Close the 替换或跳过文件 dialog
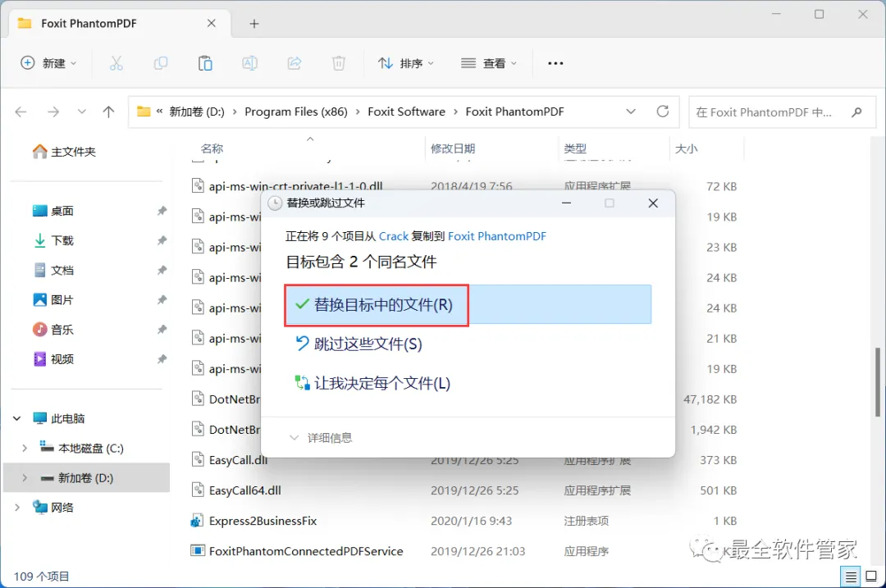886x588 pixels. point(653,203)
